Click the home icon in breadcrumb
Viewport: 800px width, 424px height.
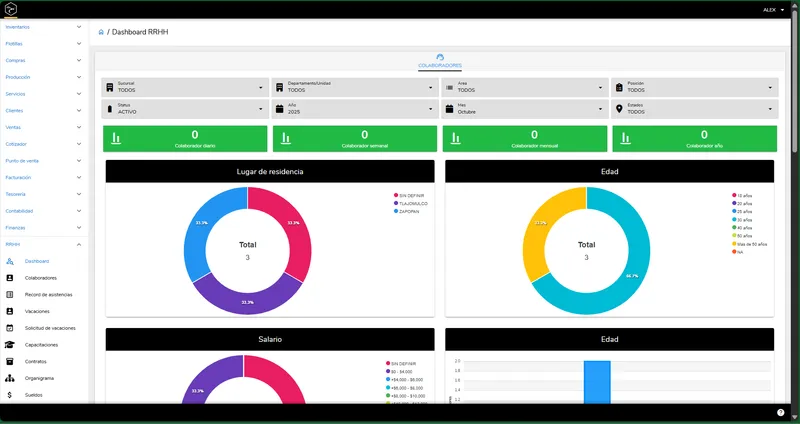tap(101, 32)
